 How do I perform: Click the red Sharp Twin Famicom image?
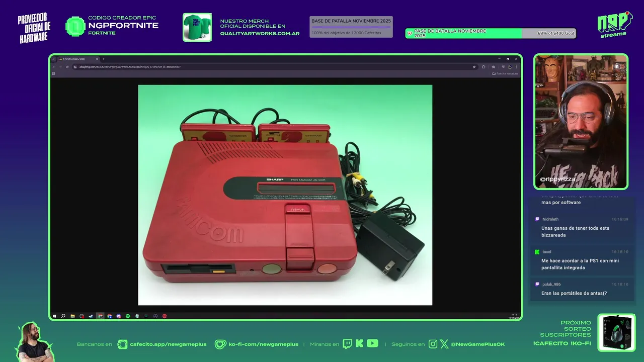pyautogui.click(x=285, y=195)
